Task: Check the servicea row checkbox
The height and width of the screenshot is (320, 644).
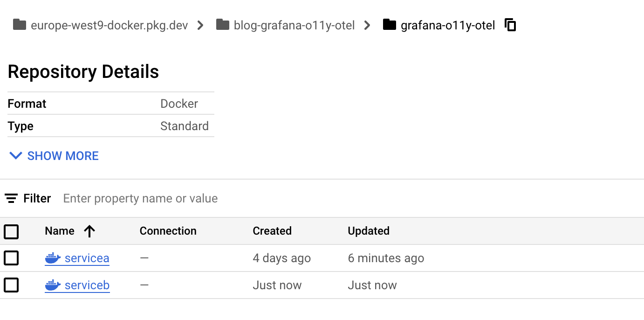Action: [11, 258]
